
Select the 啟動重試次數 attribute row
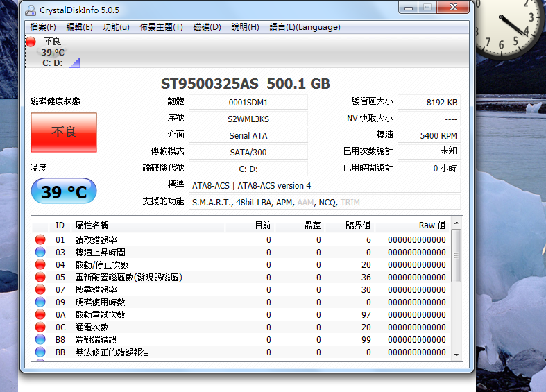point(241,315)
